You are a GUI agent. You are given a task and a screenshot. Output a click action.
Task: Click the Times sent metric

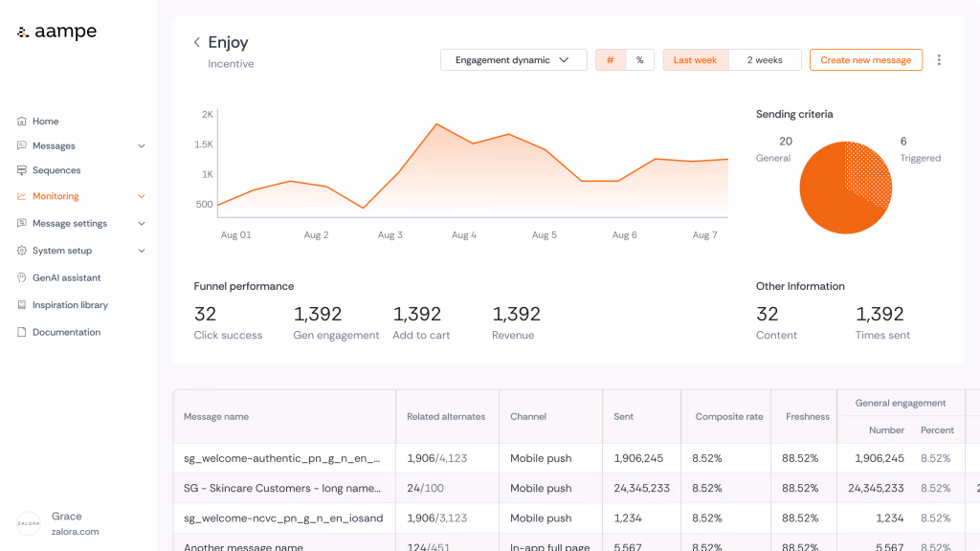(x=881, y=323)
